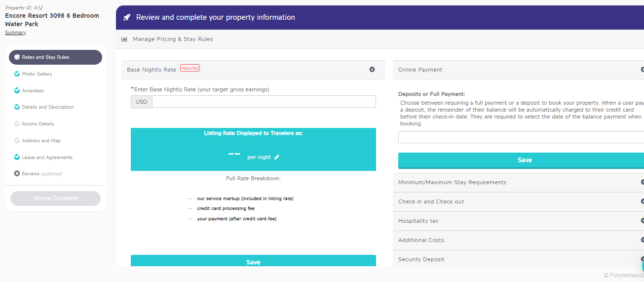This screenshot has width=644, height=282.
Task: Open the Deposits or Full Payment dropdown
Action: 521,137
